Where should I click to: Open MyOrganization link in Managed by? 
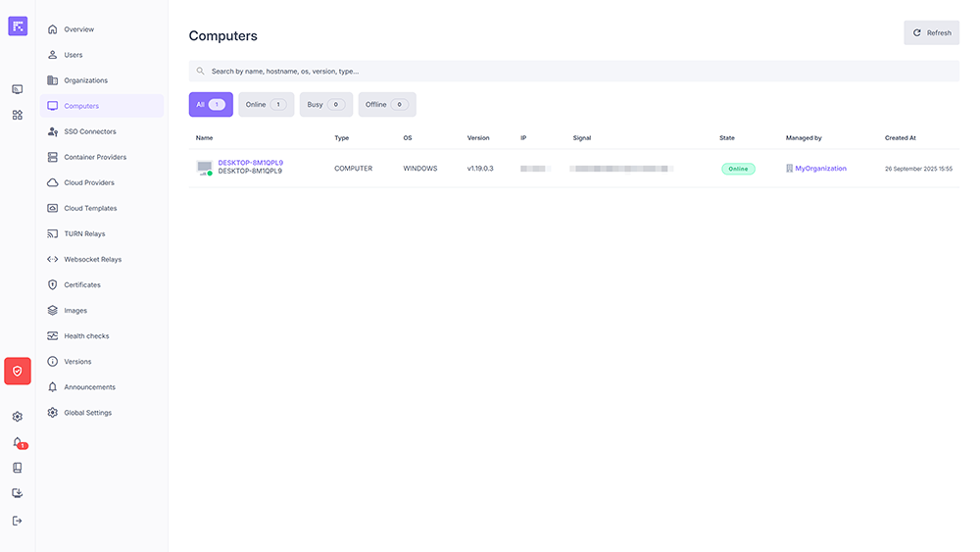[820, 169]
